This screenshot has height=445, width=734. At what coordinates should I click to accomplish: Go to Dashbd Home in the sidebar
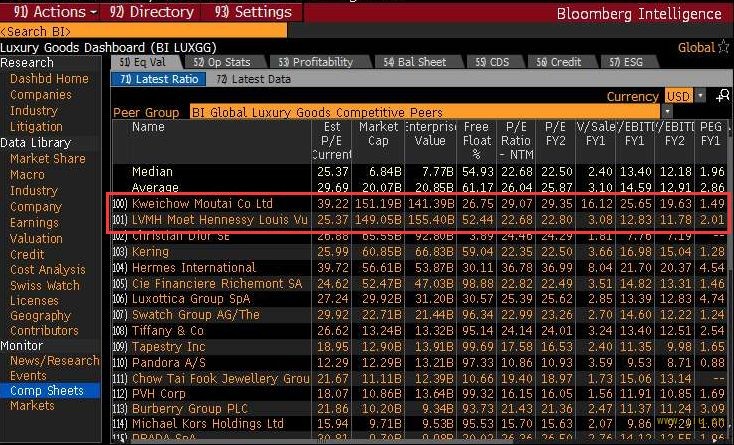(x=49, y=79)
